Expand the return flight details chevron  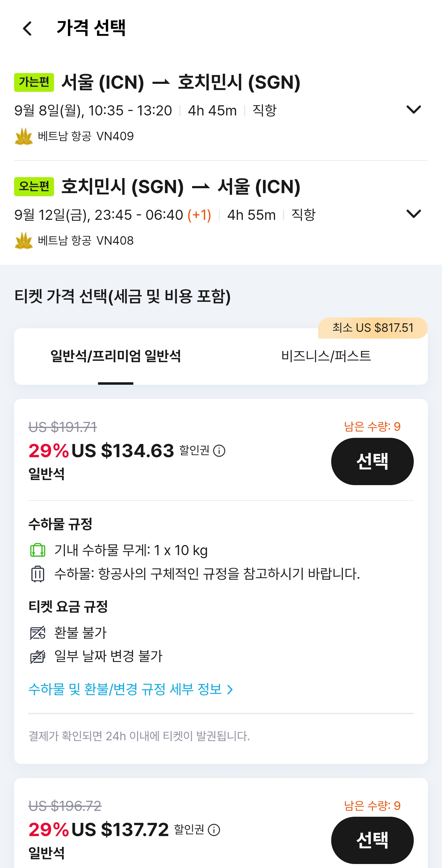pos(413,214)
